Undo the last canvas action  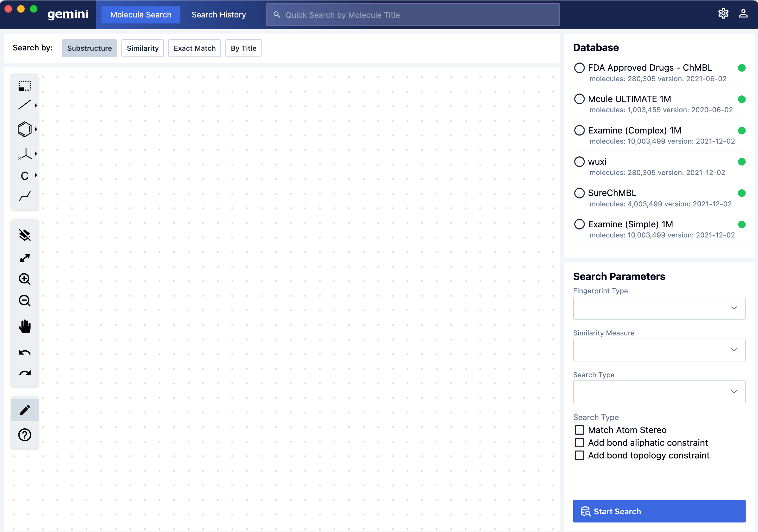point(24,352)
